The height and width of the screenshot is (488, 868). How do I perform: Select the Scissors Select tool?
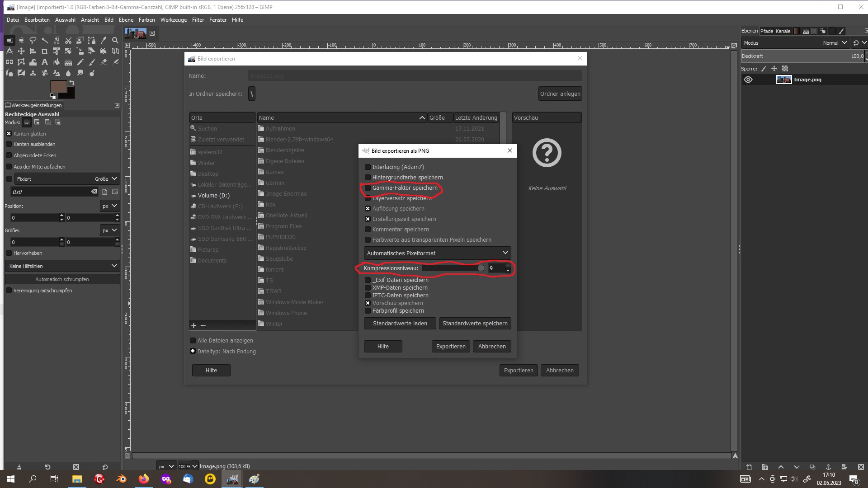pyautogui.click(x=68, y=40)
